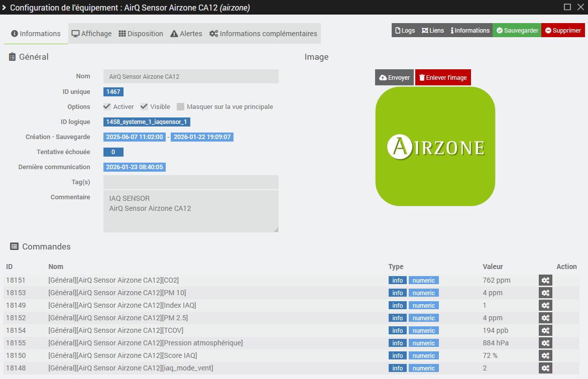Open the Logs button
588x379 pixels.
pos(405,30)
